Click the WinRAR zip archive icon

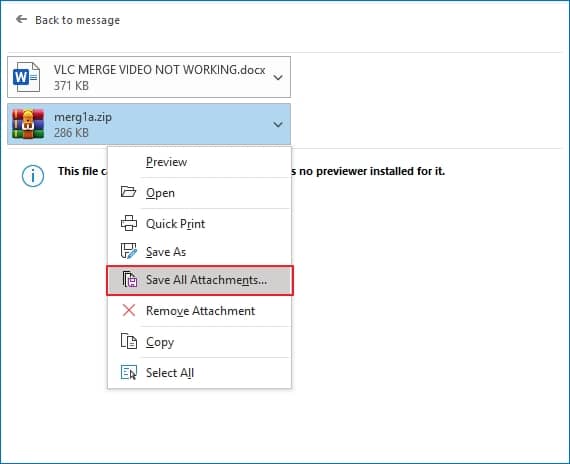pos(28,124)
